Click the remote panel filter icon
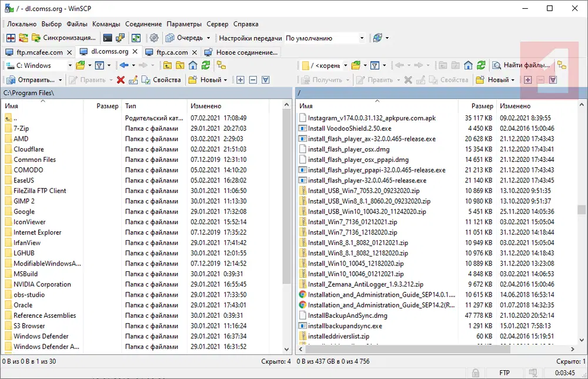588x379 pixels. (375, 65)
